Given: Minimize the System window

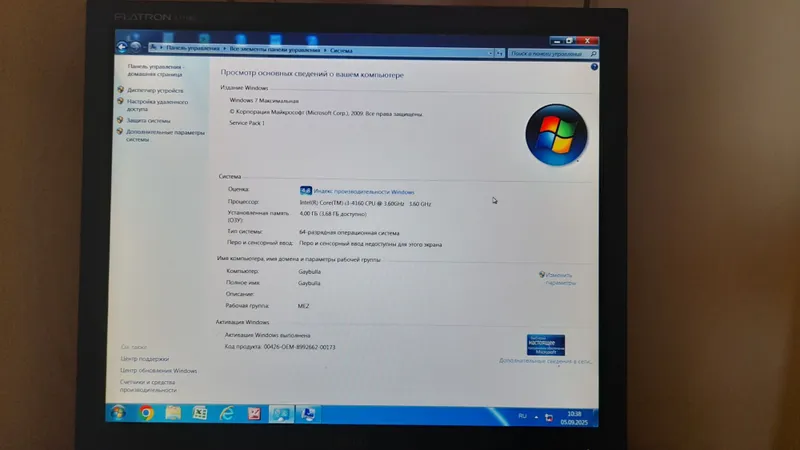Looking at the screenshot, I should pyautogui.click(x=557, y=40).
